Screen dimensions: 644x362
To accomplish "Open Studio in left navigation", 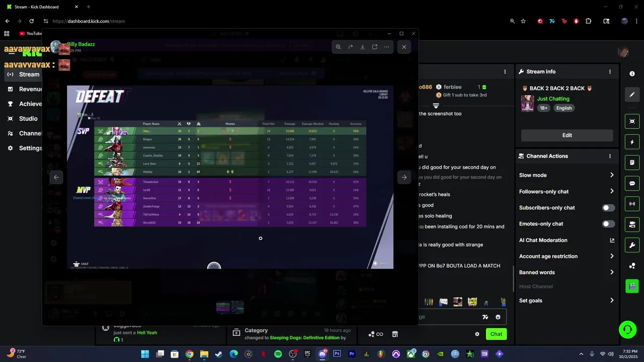I will [x=23, y=119].
